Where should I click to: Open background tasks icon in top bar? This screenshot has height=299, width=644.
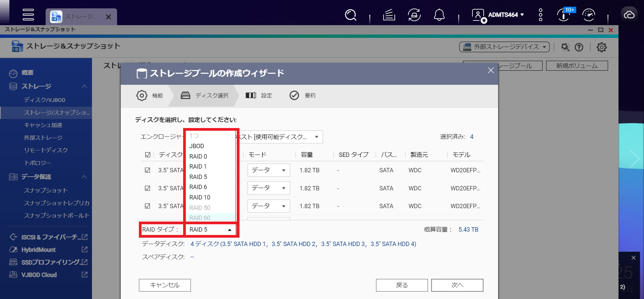[389, 15]
